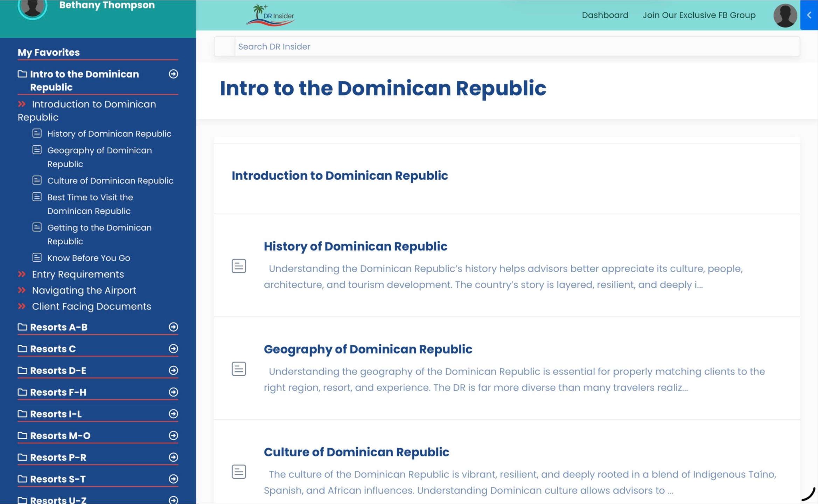Expand Navigating the Airport section

point(84,290)
